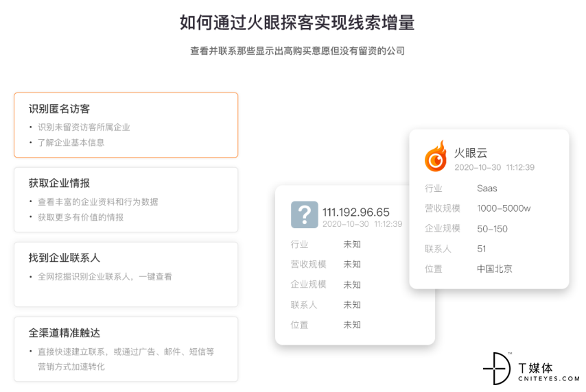The height and width of the screenshot is (392, 586).
Task: Click the heading 如何通过火眼探客实现线索增量
Action: point(297,23)
